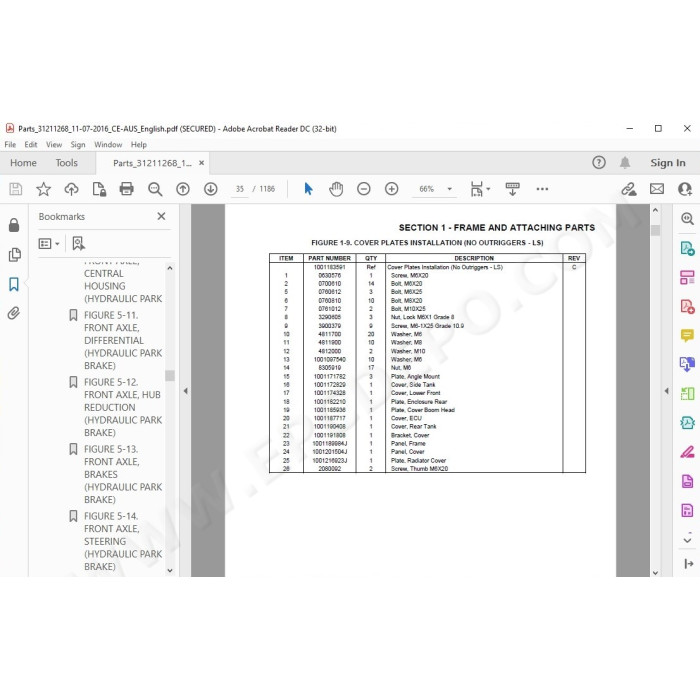
Task: Open the Attachments paperclip panel
Action: [x=14, y=313]
